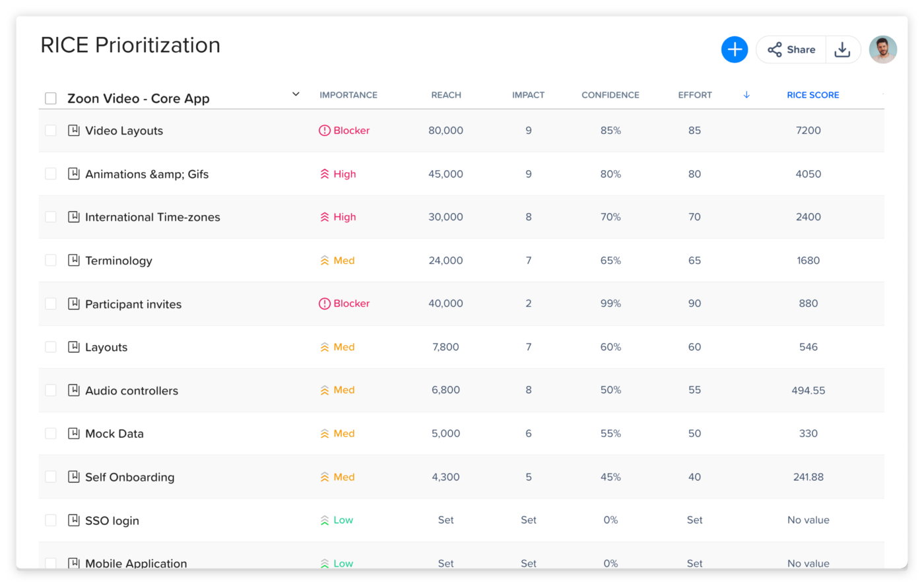This screenshot has height=587, width=924.
Task: Click the Share button label
Action: coord(801,49)
